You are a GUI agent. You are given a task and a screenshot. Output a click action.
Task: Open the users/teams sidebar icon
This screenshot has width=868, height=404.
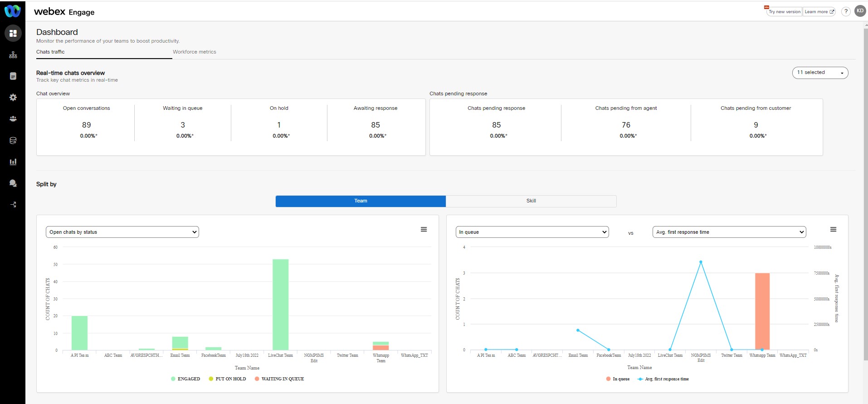point(13,119)
